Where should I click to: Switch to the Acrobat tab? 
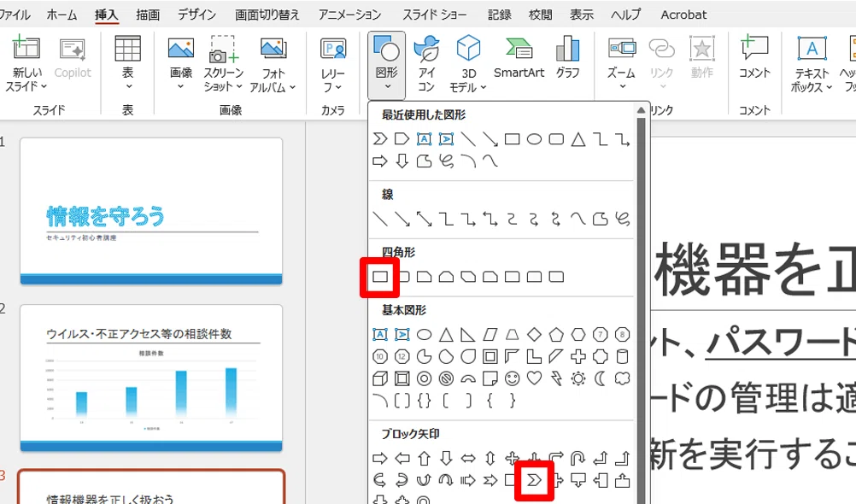click(x=683, y=15)
